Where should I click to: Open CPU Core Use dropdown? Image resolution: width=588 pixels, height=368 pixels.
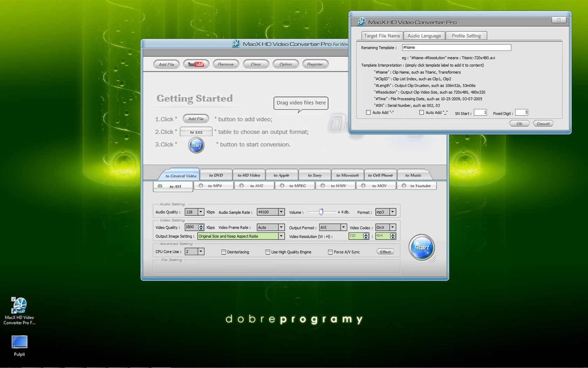(x=201, y=252)
